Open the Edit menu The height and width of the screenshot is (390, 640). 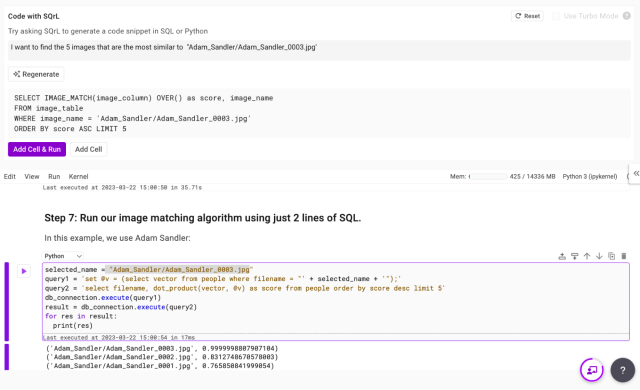pos(10,177)
